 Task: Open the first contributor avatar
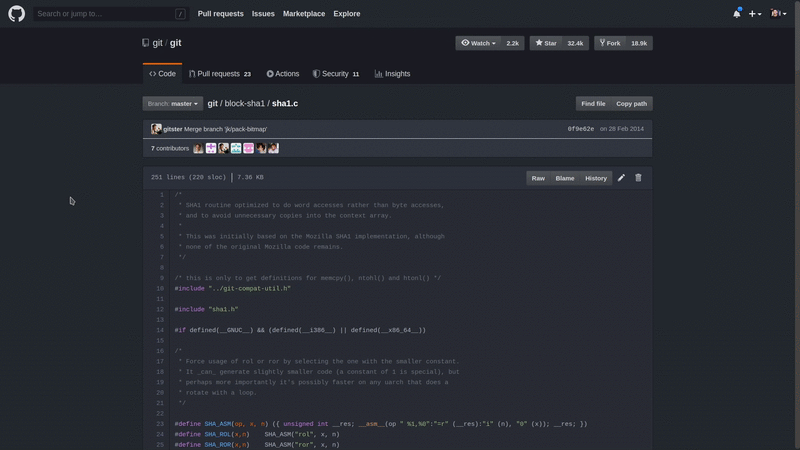coord(198,148)
